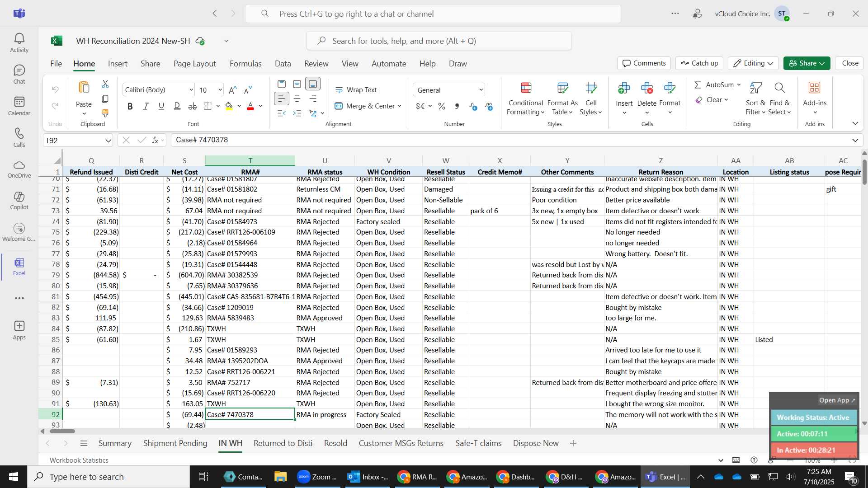This screenshot has width=868, height=488.
Task: Open the Page Layout ribbon tab
Action: [x=195, y=64]
